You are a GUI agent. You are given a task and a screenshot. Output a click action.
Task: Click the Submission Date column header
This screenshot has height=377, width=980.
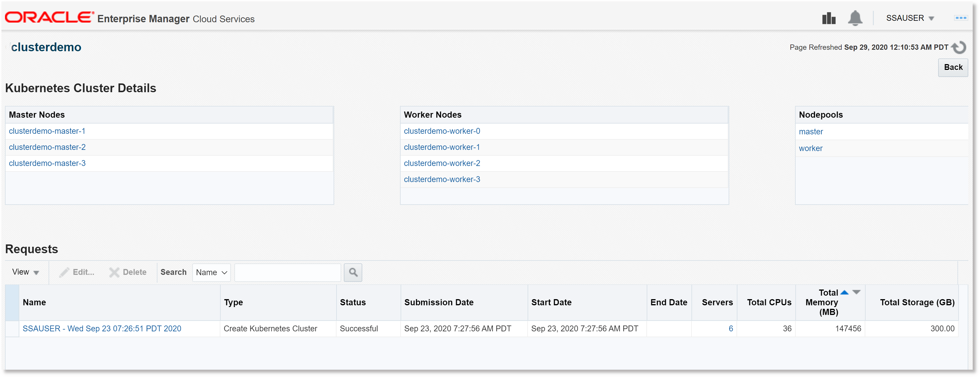[x=464, y=302]
